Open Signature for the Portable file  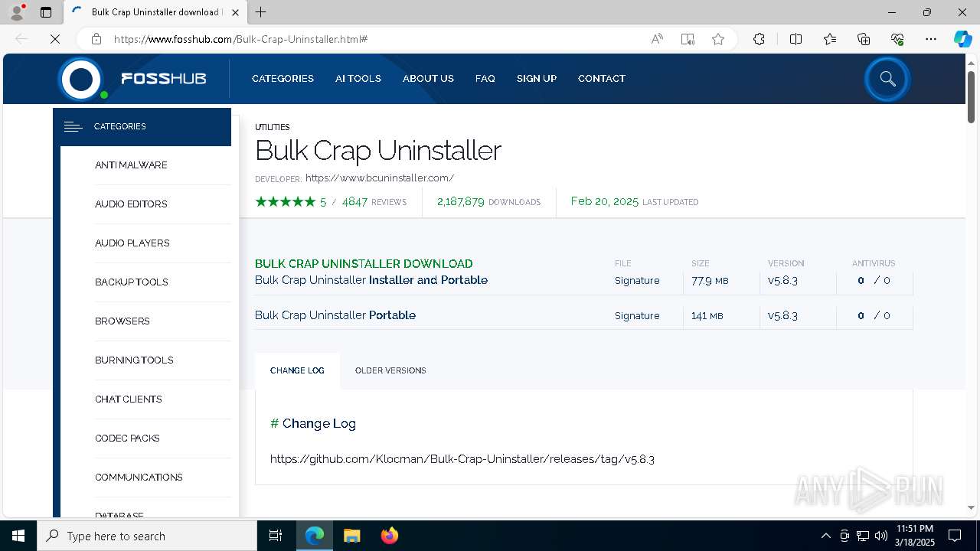pos(637,316)
